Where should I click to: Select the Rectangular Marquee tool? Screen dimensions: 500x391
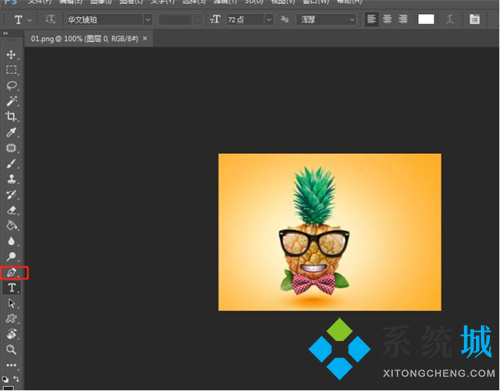[x=11, y=70]
